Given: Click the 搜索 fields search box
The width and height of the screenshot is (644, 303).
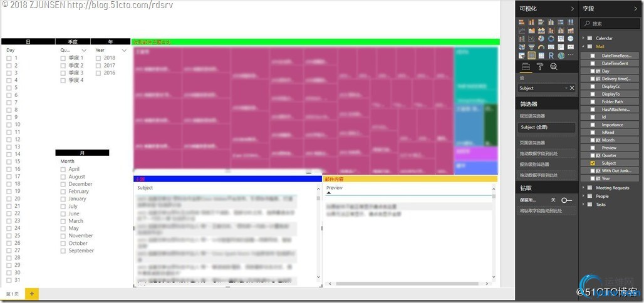Looking at the screenshot, I should pyautogui.click(x=611, y=24).
